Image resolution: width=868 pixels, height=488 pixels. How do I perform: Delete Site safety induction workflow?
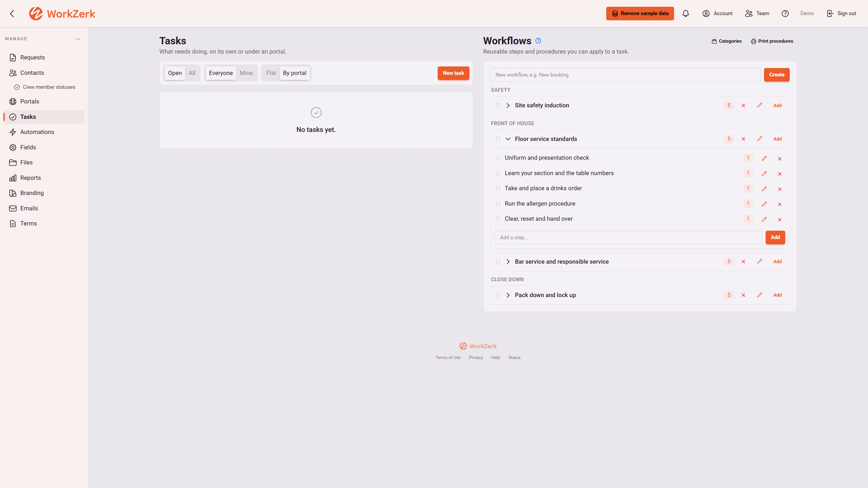click(743, 106)
